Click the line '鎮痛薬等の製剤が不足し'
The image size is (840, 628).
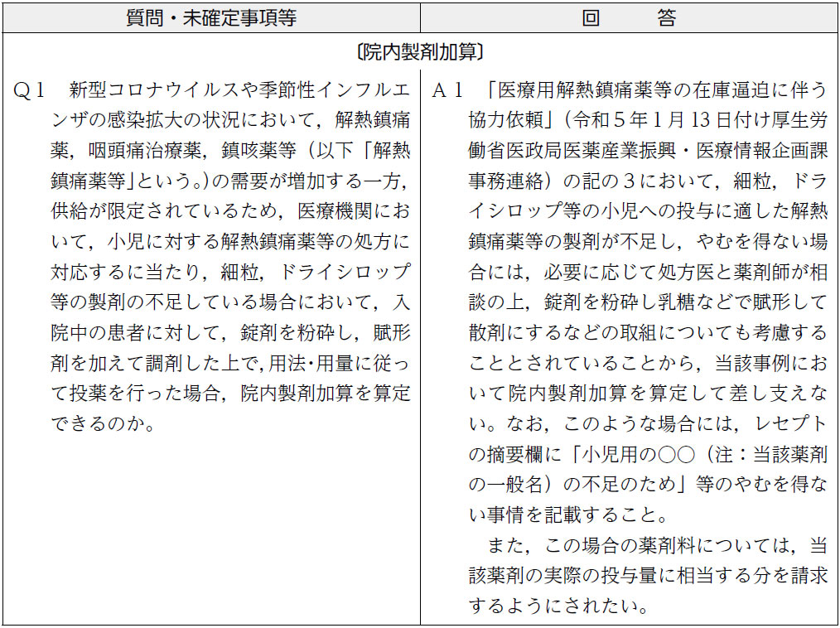(x=648, y=242)
